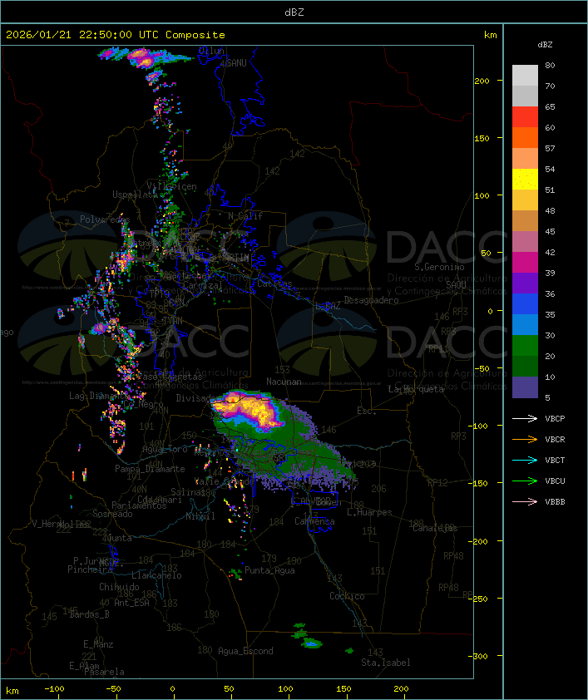The height and width of the screenshot is (700, 588).
Task: Click the timestamp '2026/01/21 22:50:00 UTC Composite'
Action: point(116,35)
